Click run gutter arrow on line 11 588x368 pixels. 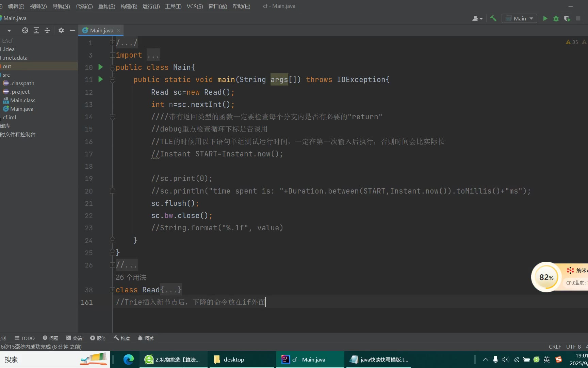coord(101,79)
